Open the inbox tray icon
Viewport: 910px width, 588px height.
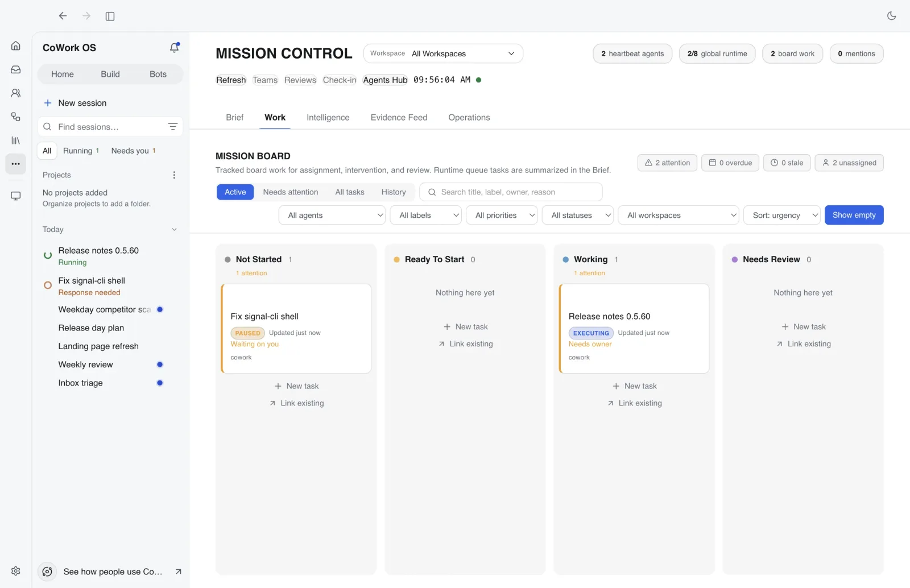point(16,69)
